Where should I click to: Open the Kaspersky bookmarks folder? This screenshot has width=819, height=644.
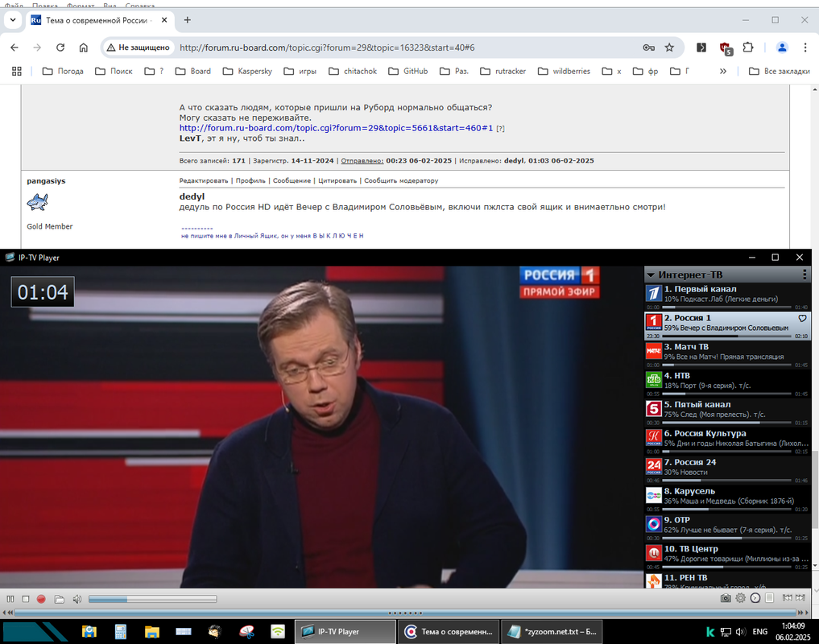tap(247, 71)
